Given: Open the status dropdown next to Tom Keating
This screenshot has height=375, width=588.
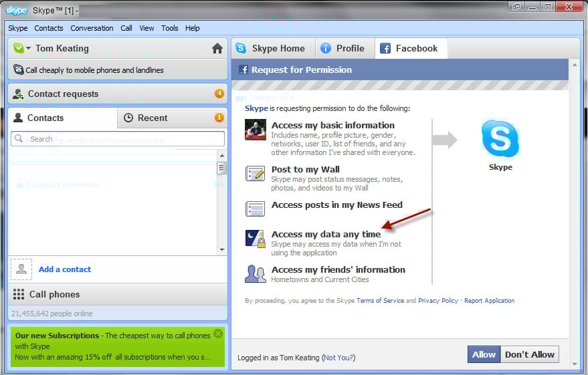Looking at the screenshot, I should pyautogui.click(x=22, y=48).
